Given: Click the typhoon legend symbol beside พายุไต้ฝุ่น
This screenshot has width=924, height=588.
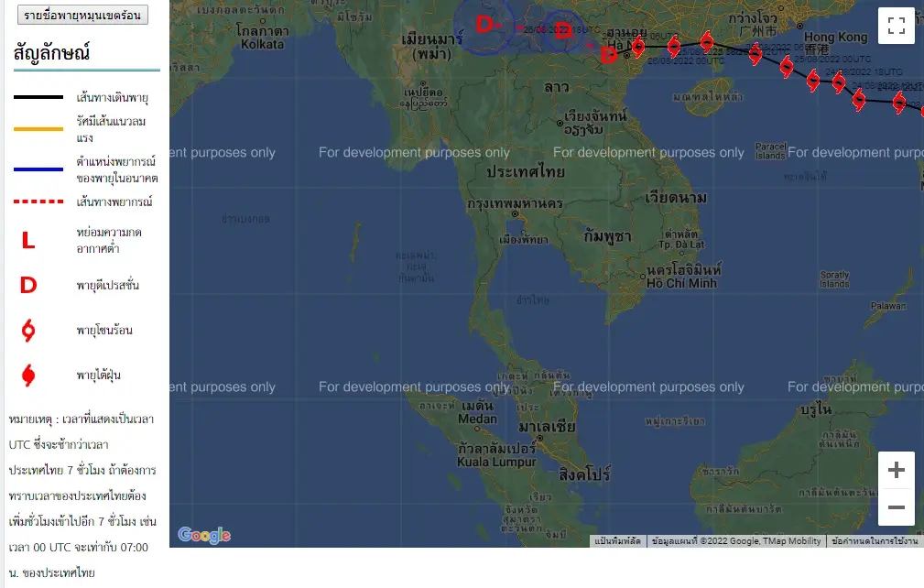Looking at the screenshot, I should click(x=28, y=376).
